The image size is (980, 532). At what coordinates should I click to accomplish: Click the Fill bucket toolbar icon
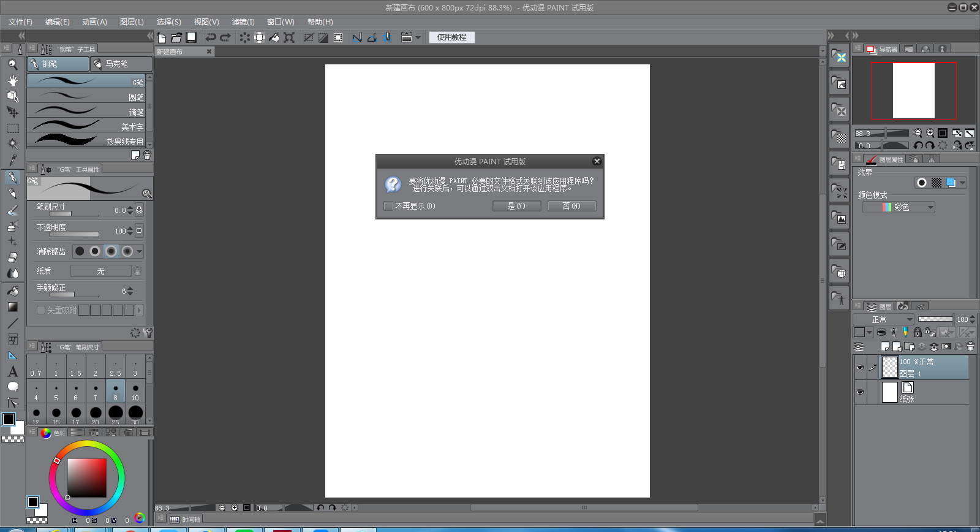click(x=274, y=37)
